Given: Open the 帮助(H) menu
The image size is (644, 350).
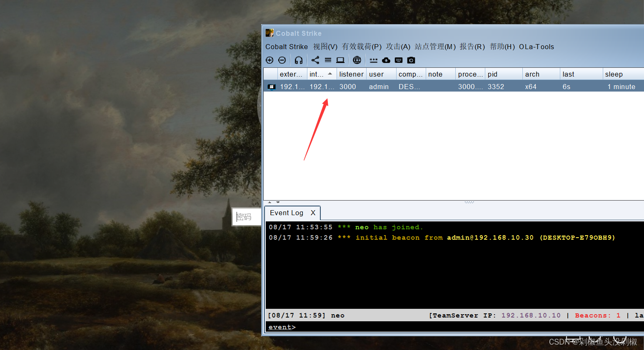Looking at the screenshot, I should (502, 47).
